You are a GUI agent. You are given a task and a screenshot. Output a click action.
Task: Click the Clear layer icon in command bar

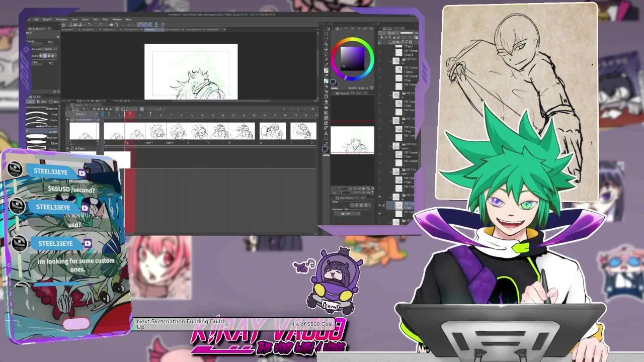(101, 25)
